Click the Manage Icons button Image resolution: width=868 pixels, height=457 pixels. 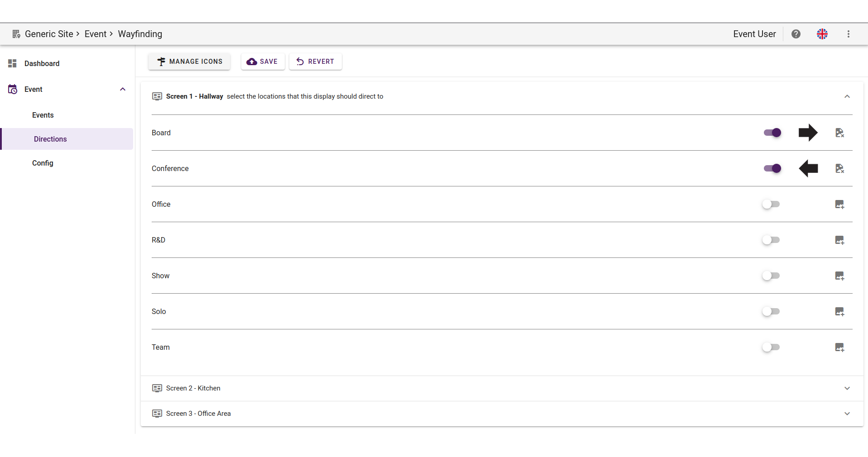pyautogui.click(x=189, y=62)
